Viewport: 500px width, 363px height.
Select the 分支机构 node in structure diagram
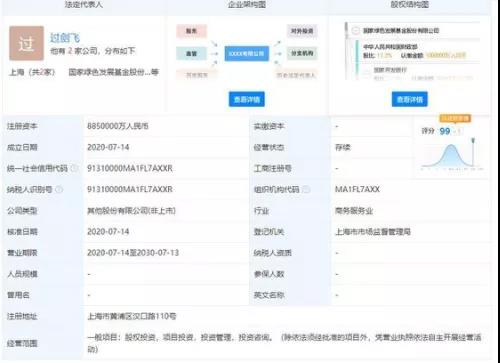click(x=302, y=53)
